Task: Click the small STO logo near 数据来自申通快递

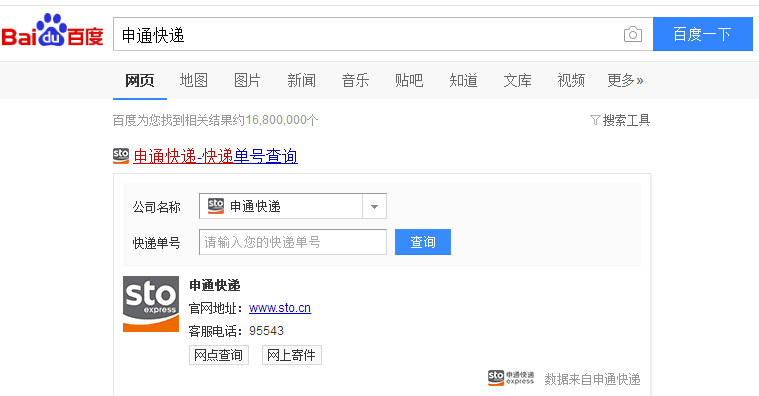Action: coord(511,378)
